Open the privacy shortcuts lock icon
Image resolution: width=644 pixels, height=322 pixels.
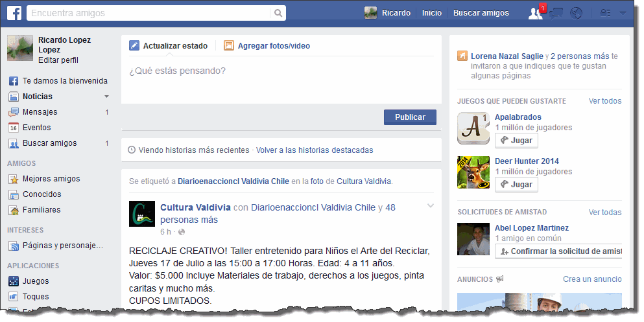click(x=606, y=13)
